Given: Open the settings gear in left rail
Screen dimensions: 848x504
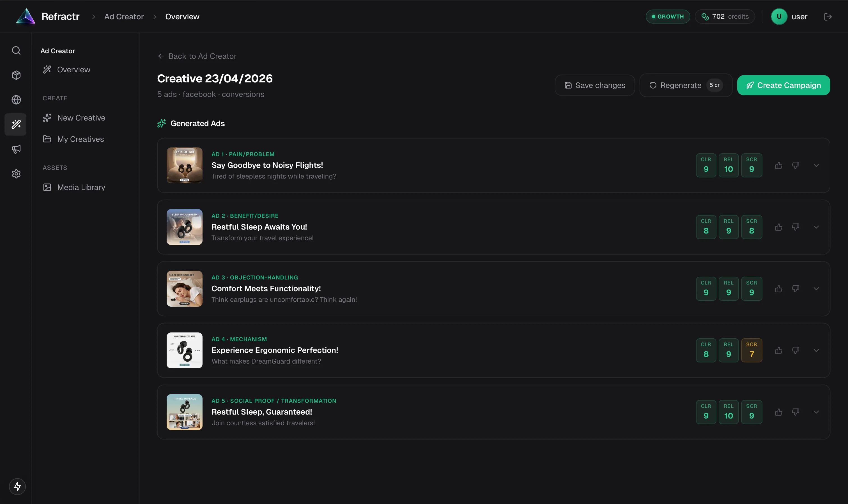Looking at the screenshot, I should pos(16,174).
